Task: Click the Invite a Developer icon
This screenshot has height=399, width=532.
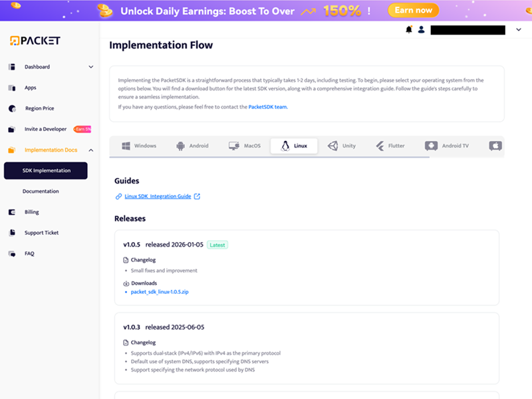Action: (12, 129)
